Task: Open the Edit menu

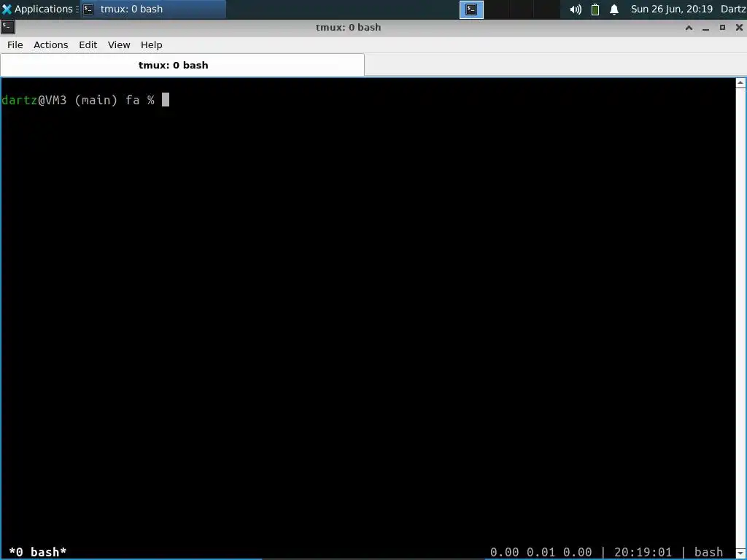Action: [88, 44]
